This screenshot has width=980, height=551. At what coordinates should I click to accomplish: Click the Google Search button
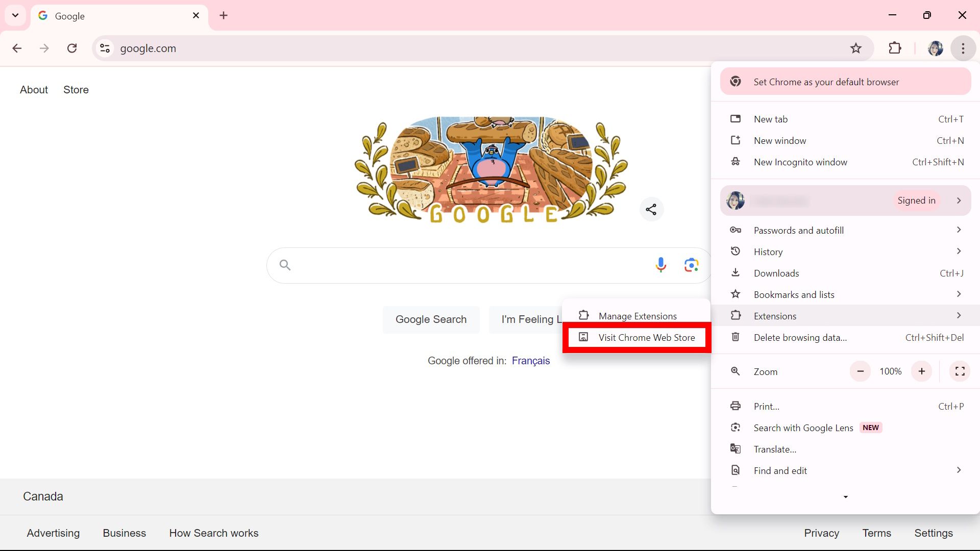[x=431, y=319]
